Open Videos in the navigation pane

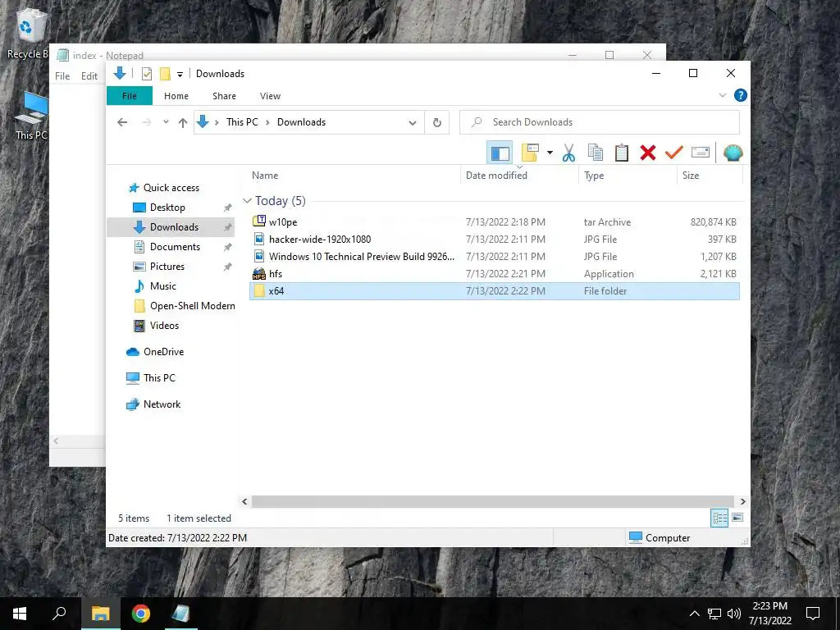(164, 326)
